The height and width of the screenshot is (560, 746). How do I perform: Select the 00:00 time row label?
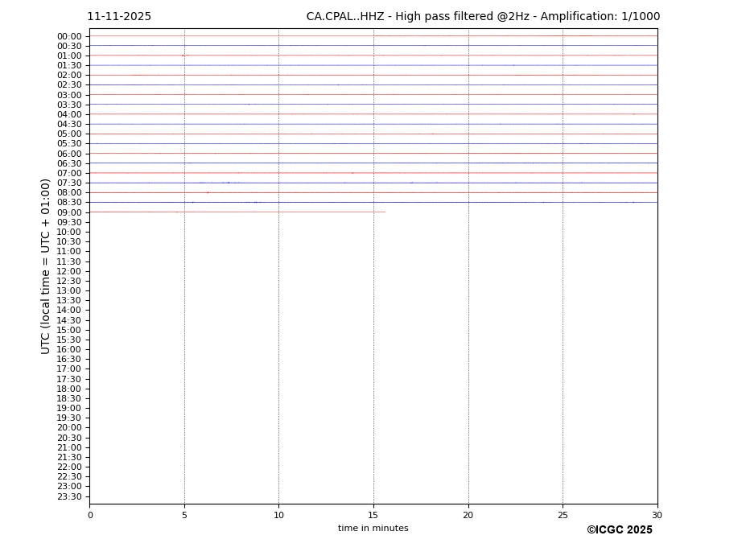point(69,36)
